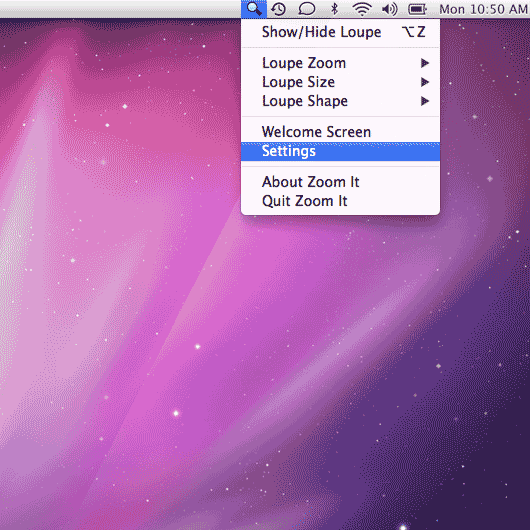The height and width of the screenshot is (530, 530).
Task: Click the Mon 10:50 AM clock
Action: [483, 9]
